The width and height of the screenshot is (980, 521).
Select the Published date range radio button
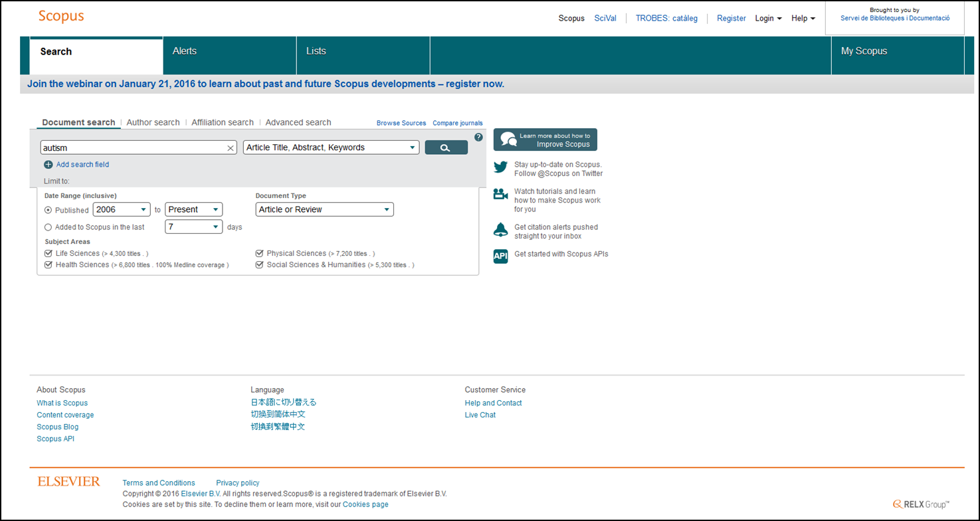[49, 210]
